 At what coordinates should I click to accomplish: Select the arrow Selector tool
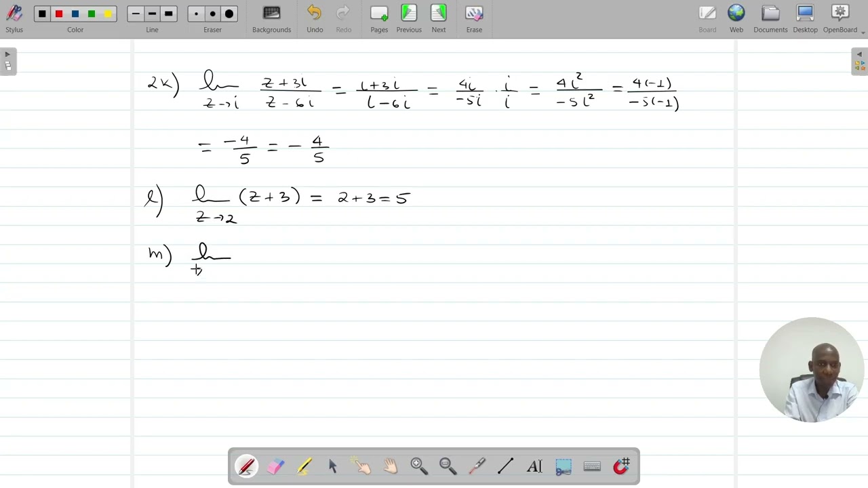click(x=333, y=466)
